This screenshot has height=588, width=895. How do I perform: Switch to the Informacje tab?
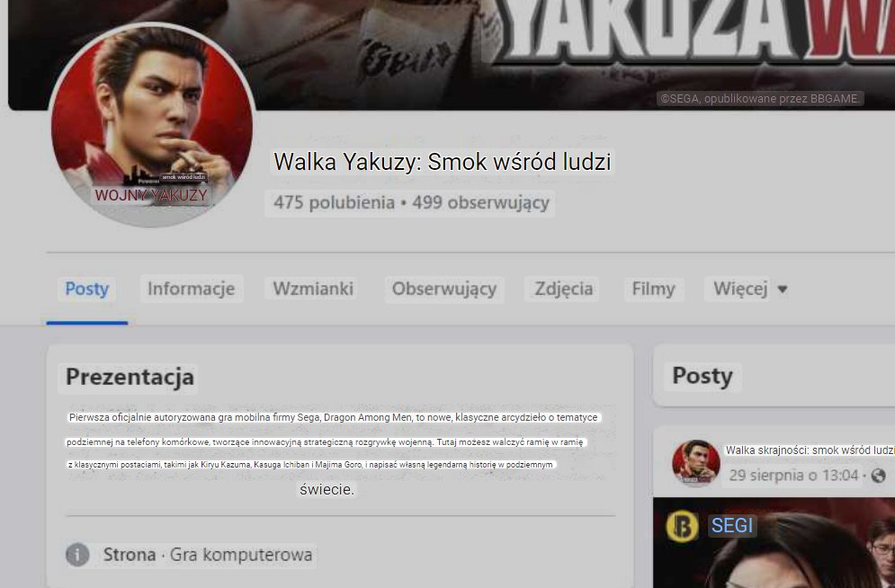[192, 289]
